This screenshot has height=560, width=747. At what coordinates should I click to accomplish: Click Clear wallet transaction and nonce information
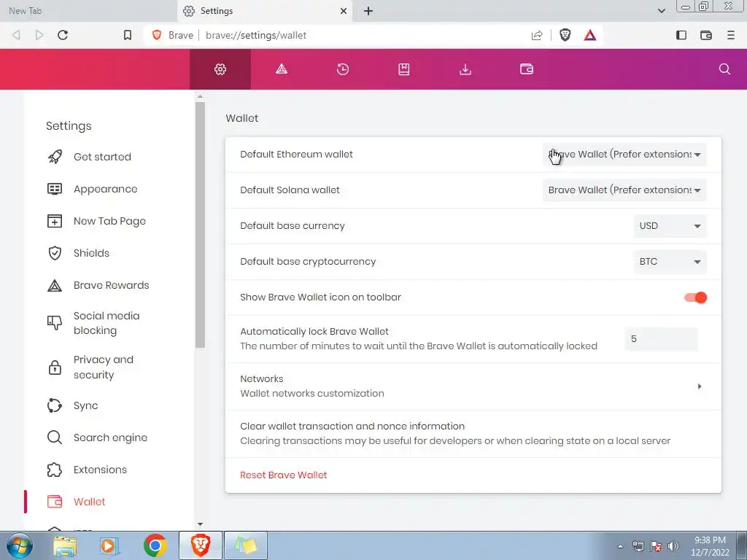tap(473, 434)
